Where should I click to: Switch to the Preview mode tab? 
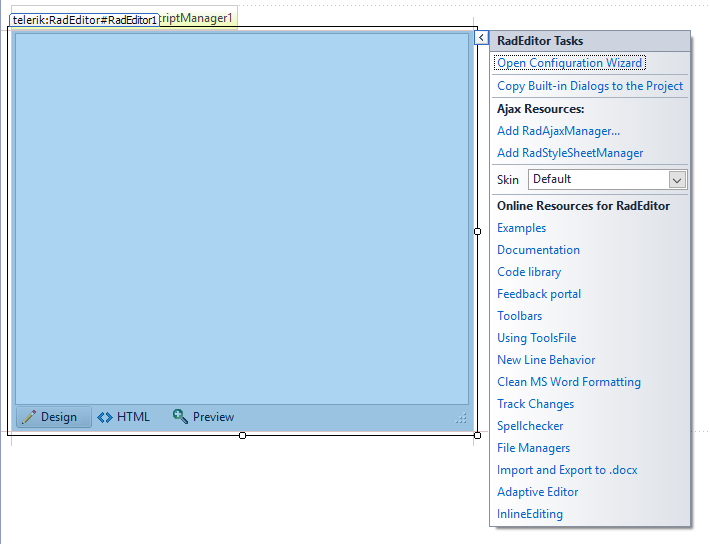tap(203, 417)
